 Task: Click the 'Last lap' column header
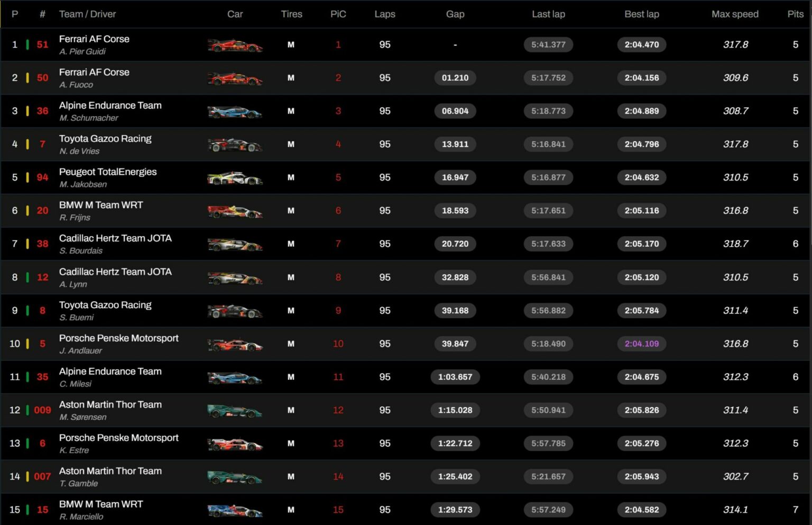pyautogui.click(x=548, y=14)
